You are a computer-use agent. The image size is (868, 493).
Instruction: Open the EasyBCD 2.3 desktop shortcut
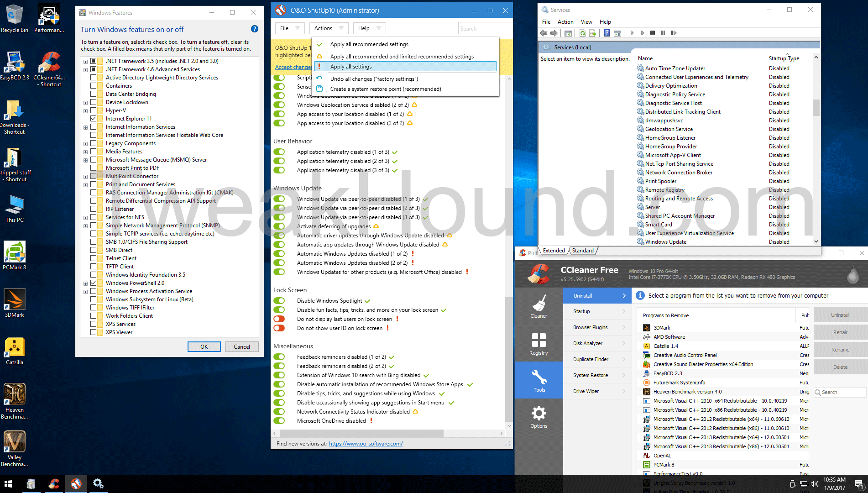point(15,66)
